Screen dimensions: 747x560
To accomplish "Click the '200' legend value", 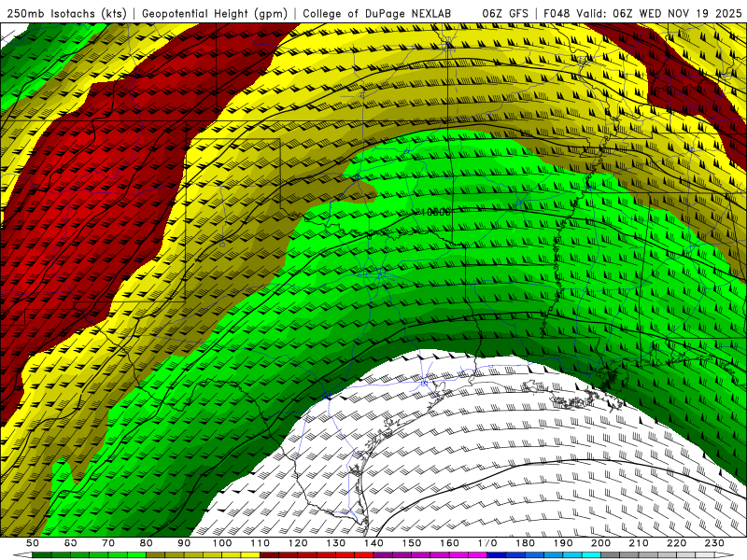I will click(x=601, y=543).
